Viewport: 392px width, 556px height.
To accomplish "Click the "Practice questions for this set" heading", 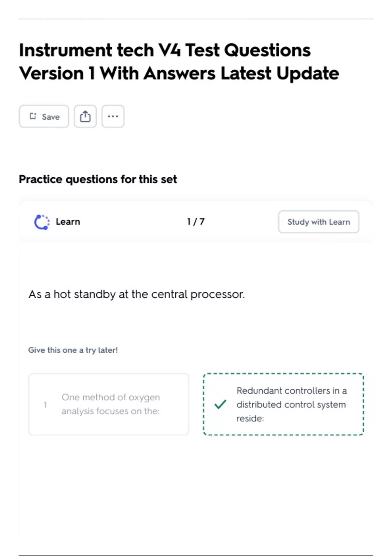I will point(98,179).
